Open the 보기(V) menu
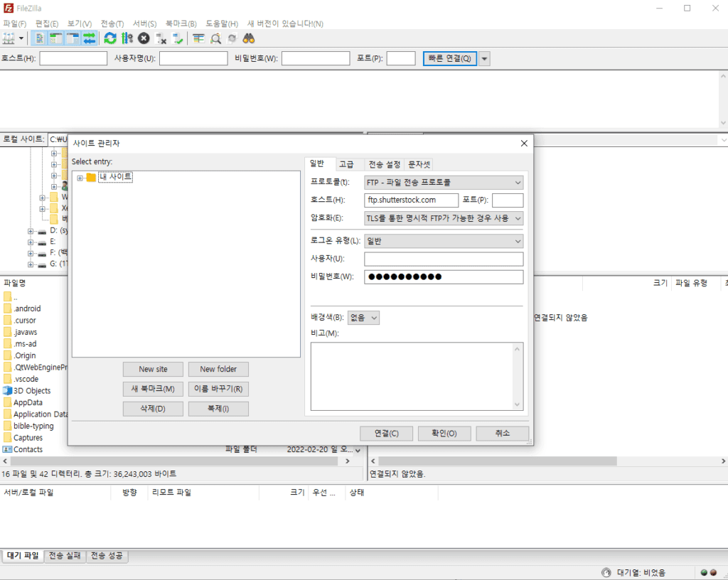The image size is (728, 580). coord(80,23)
